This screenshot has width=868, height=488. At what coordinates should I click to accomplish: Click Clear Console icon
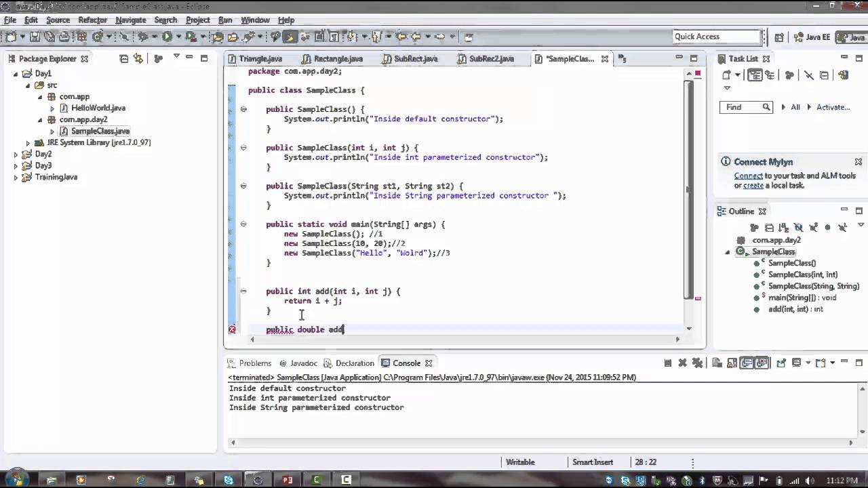coord(717,363)
